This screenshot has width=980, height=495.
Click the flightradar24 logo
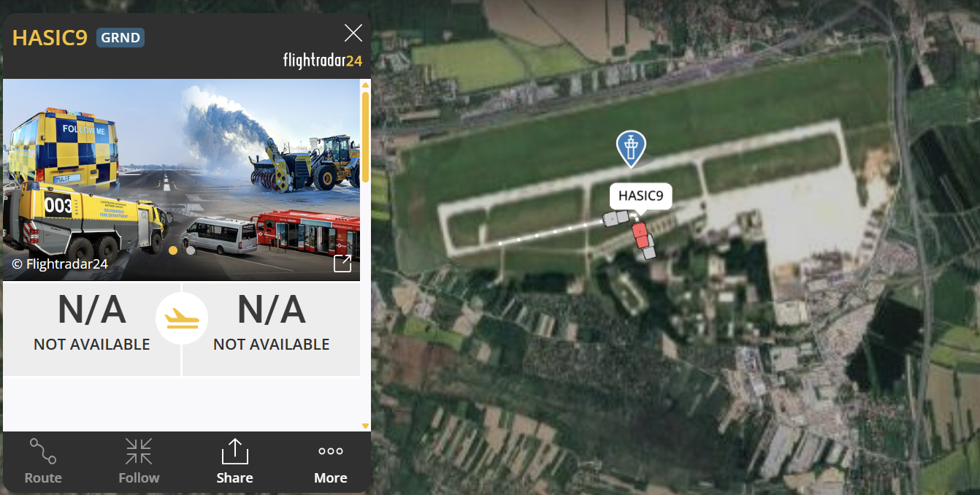[322, 61]
